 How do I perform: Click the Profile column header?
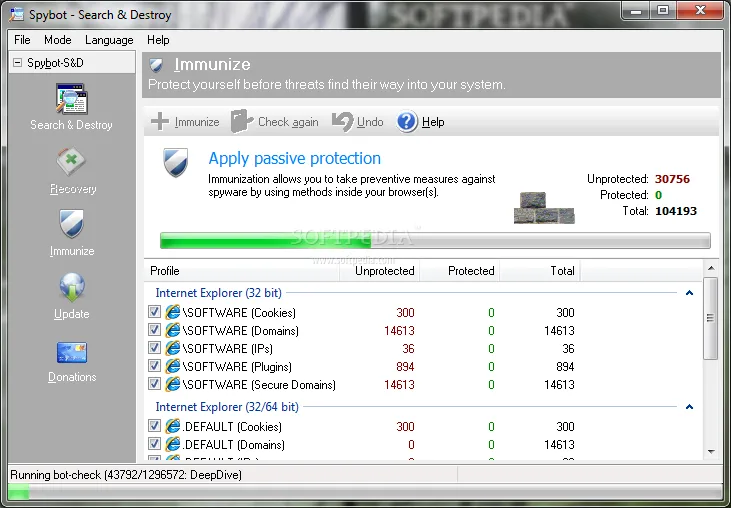pyautogui.click(x=242, y=271)
